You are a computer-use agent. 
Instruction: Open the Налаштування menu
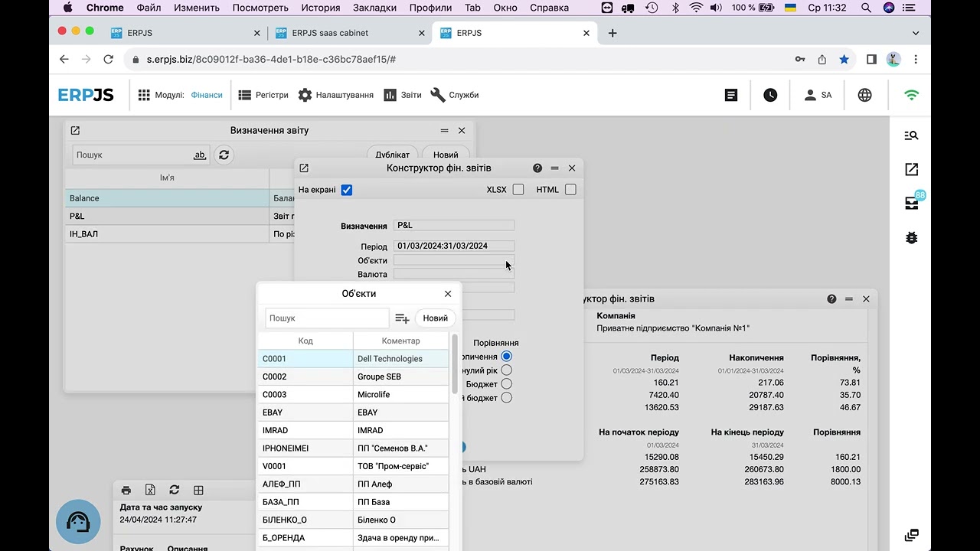pos(335,95)
